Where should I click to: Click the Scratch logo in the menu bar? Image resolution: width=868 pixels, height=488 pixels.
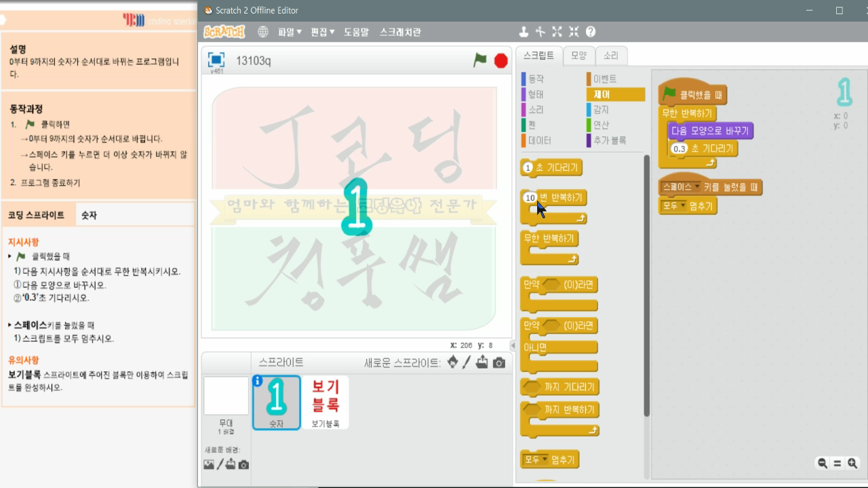click(224, 32)
